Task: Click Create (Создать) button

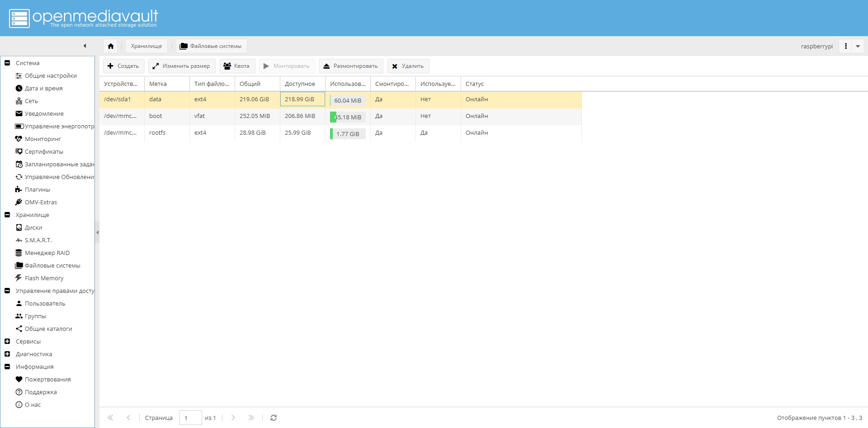Action: (123, 66)
